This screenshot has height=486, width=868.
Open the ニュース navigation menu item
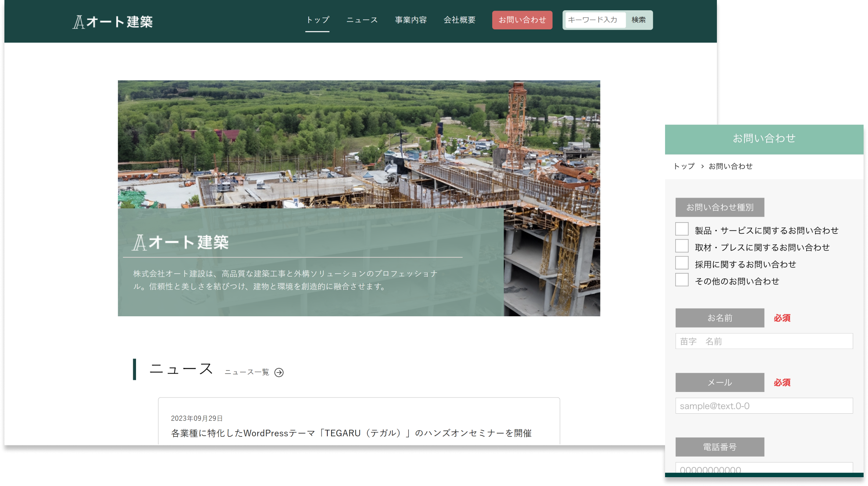coord(362,20)
